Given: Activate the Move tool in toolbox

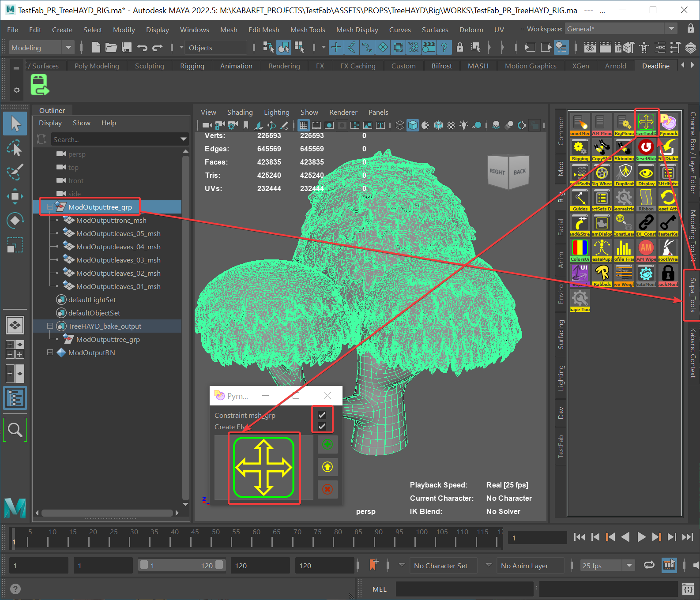Looking at the screenshot, I should coord(15,196).
